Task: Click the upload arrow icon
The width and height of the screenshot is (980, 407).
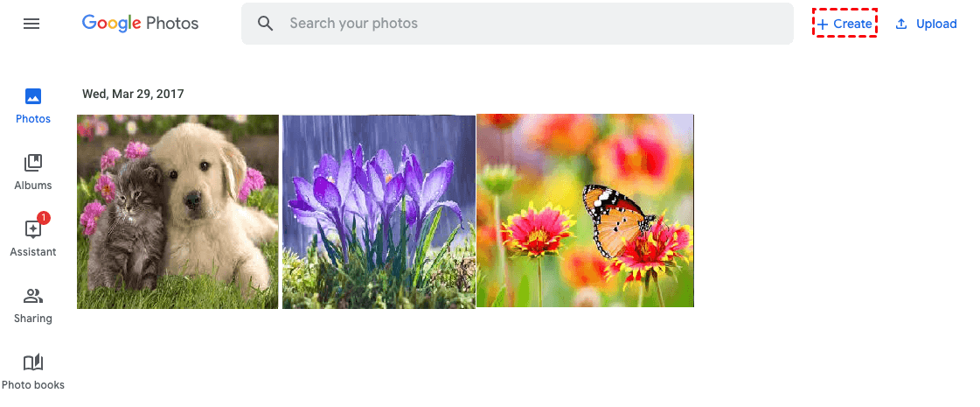Action: tap(901, 24)
